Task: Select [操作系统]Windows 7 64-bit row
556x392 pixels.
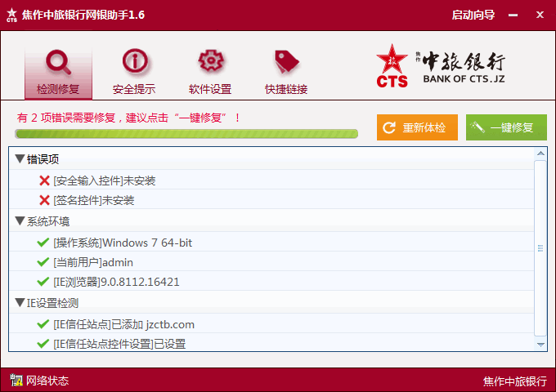Action: 271,243
